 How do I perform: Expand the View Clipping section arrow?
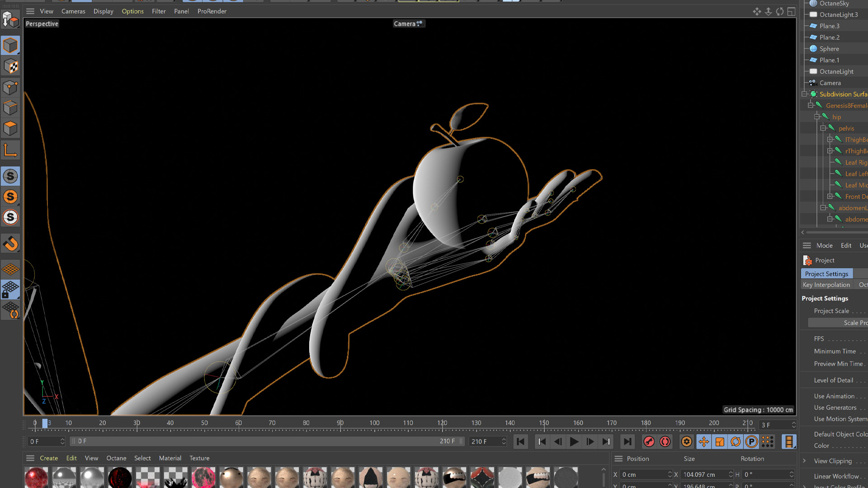804,461
